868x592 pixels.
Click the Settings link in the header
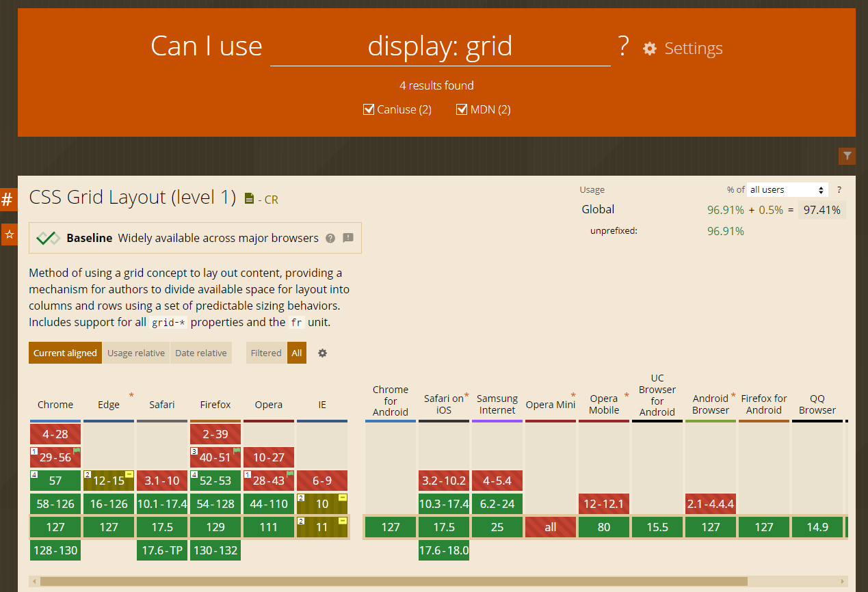coord(694,49)
